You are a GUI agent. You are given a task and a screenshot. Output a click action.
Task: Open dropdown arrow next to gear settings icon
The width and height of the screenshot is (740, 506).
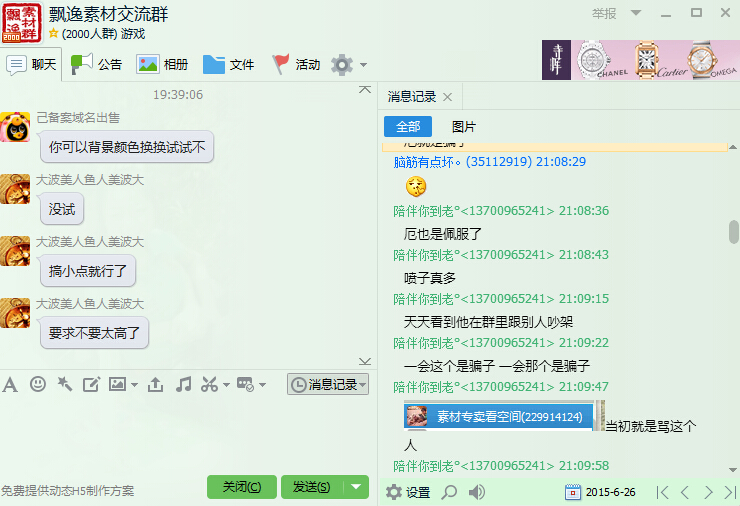[x=363, y=66]
